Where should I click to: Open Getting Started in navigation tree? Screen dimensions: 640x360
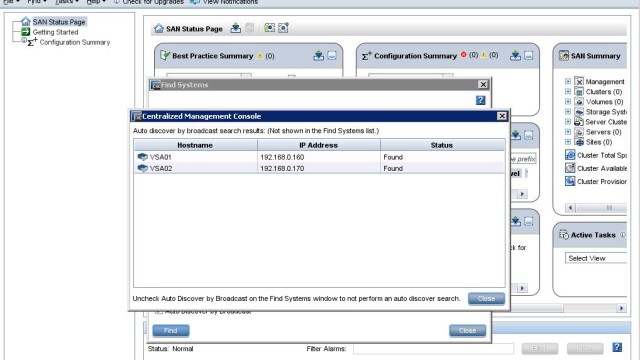pos(56,32)
